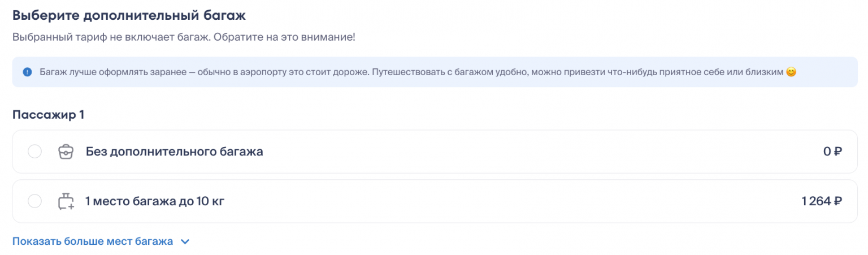Click the 'Багаж лучше оформлять заранее' banner text
The image size is (868, 255).
pos(396,72)
